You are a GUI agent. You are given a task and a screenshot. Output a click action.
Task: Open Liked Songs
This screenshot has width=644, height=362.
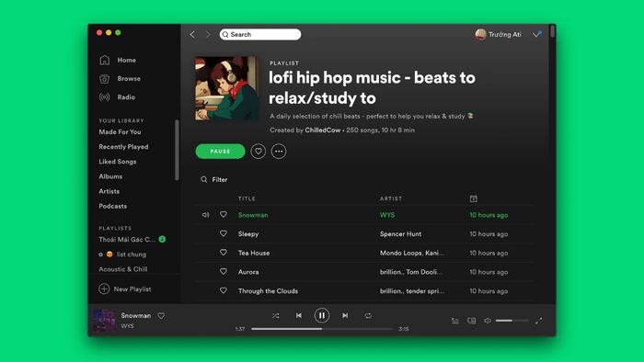click(118, 162)
